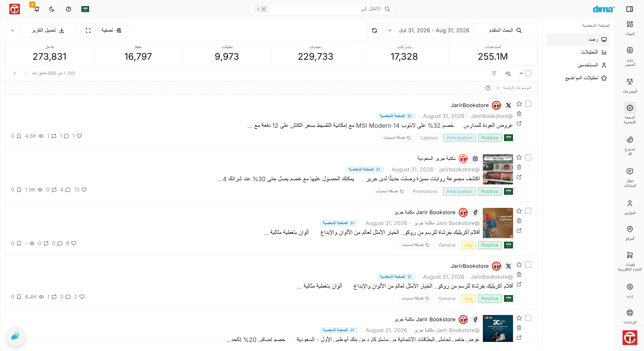644x351 pixels.
Task: Open تحليل المحادثات chat icon
Action: 630,171
